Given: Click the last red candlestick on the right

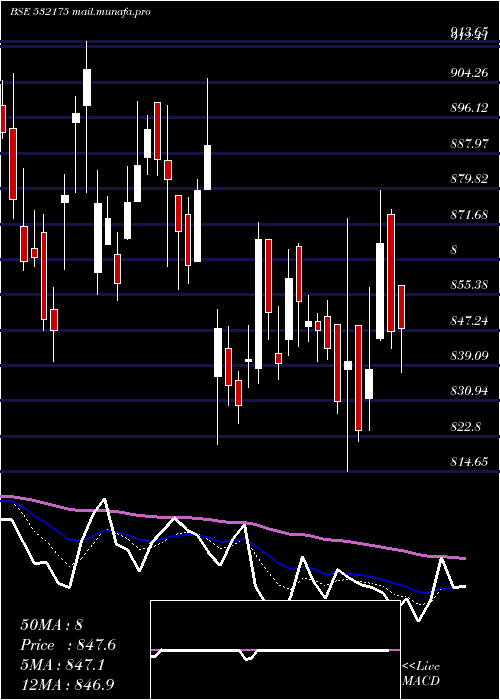Looking at the screenshot, I should click(x=401, y=307).
